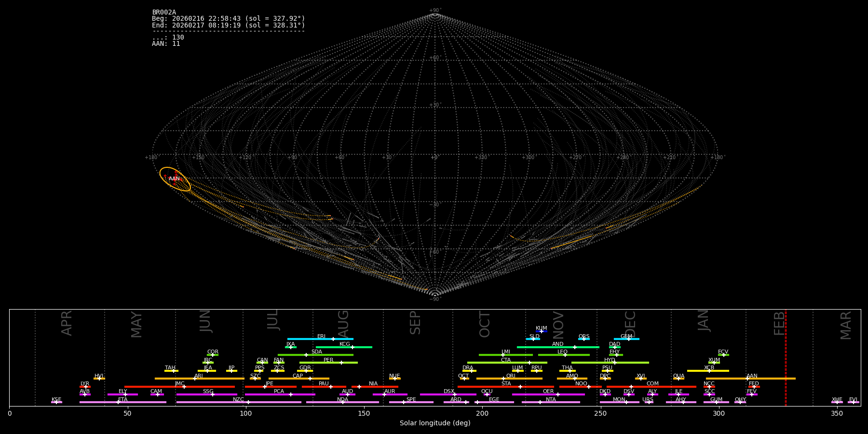
Task: Click the PAU shower label
Action: (x=324, y=384)
